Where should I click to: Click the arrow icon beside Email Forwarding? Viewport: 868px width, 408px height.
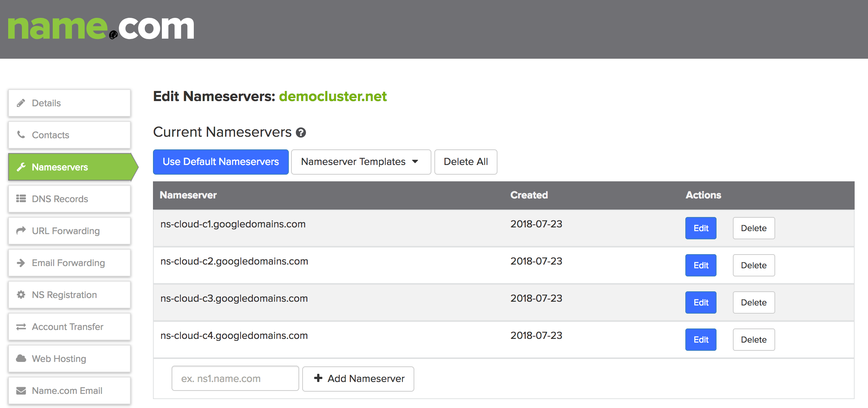click(x=21, y=263)
